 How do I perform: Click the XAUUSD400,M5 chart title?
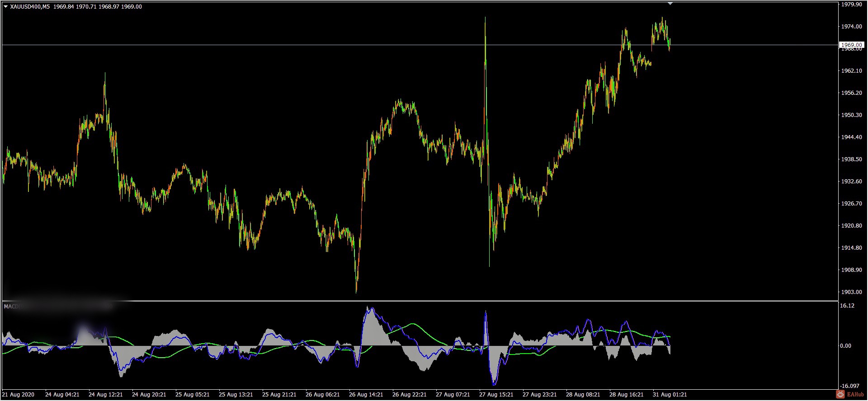click(30, 7)
